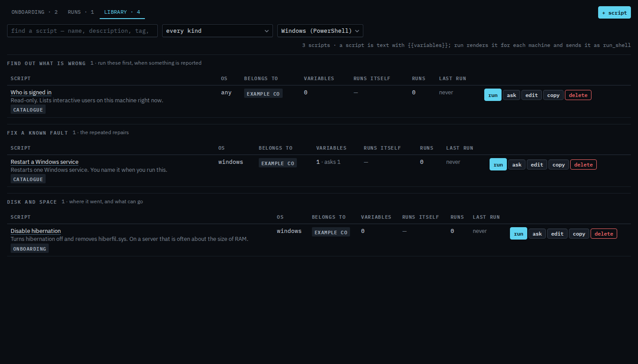Switch to the Onboarding tab
The width and height of the screenshot is (638, 364).
click(x=35, y=12)
